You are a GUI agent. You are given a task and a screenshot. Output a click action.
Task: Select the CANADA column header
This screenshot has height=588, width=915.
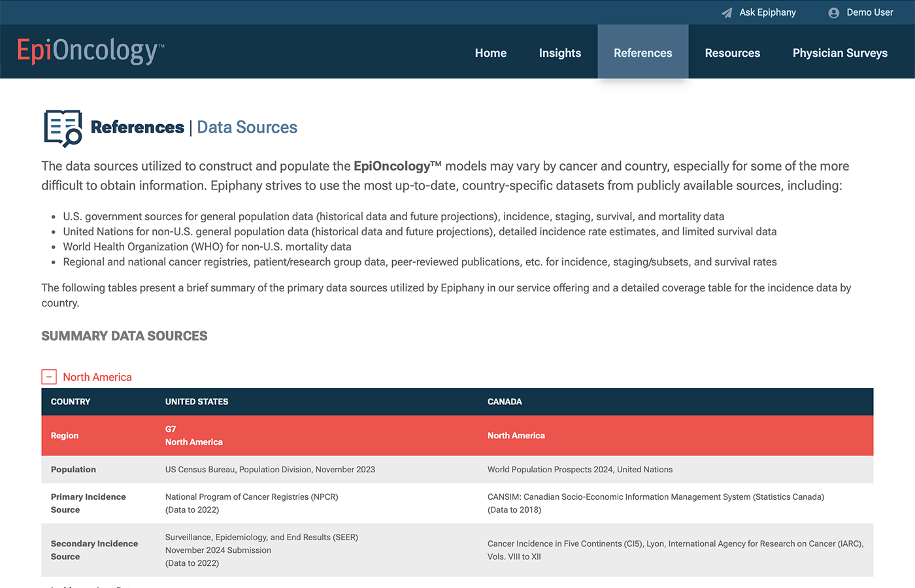click(505, 402)
